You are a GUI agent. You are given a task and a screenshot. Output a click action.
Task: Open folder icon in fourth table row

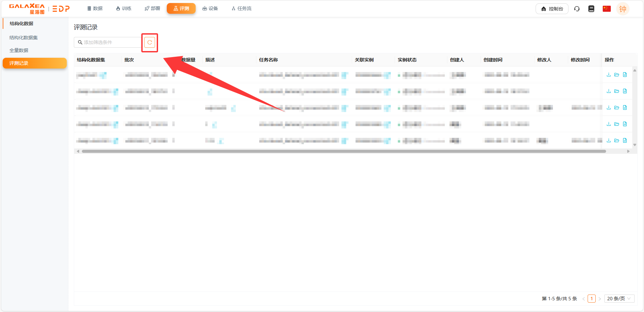616,124
